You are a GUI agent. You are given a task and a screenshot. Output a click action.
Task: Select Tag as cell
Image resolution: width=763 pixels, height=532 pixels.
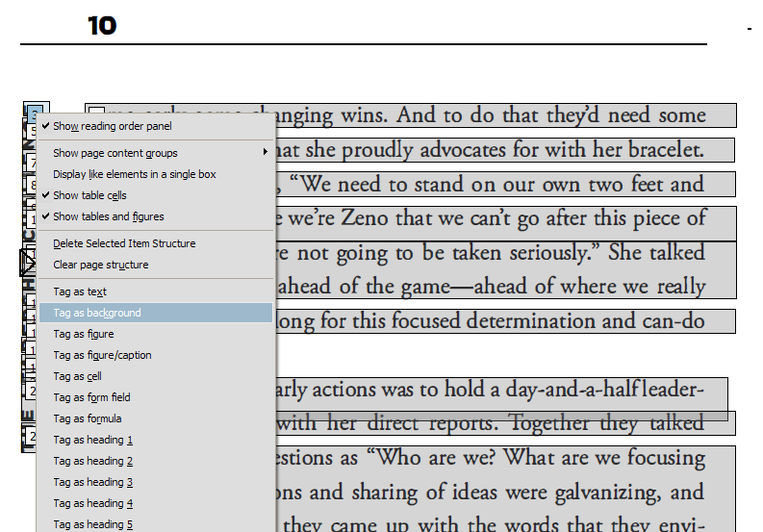click(x=156, y=376)
